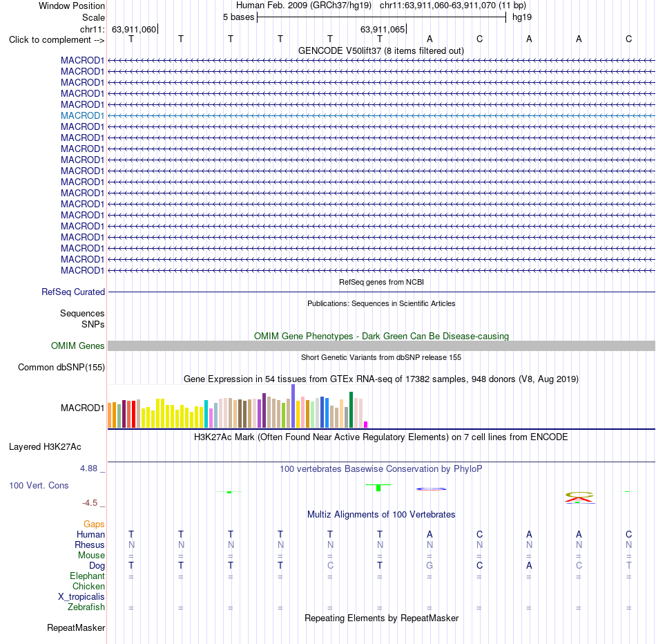Screen dimensions: 656x644
Task: Click the 100 Vert. Cons track label
Action: [x=39, y=485]
